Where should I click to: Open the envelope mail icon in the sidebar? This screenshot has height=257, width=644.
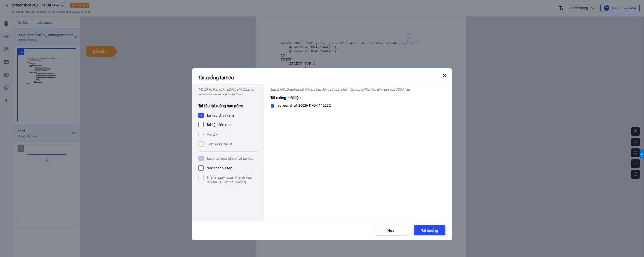click(6, 62)
